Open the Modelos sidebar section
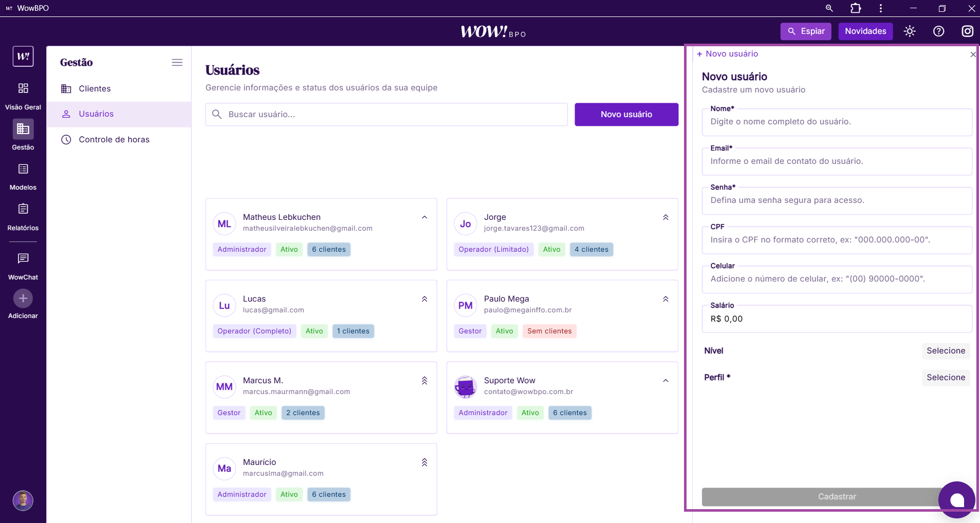The height and width of the screenshot is (523, 980). (23, 170)
